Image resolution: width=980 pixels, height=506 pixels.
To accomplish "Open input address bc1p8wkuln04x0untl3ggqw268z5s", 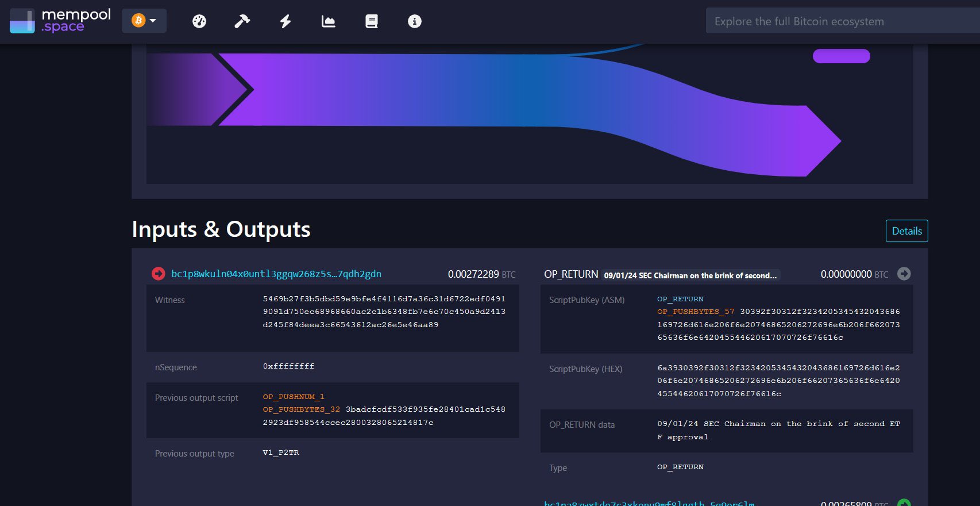I will click(x=276, y=274).
